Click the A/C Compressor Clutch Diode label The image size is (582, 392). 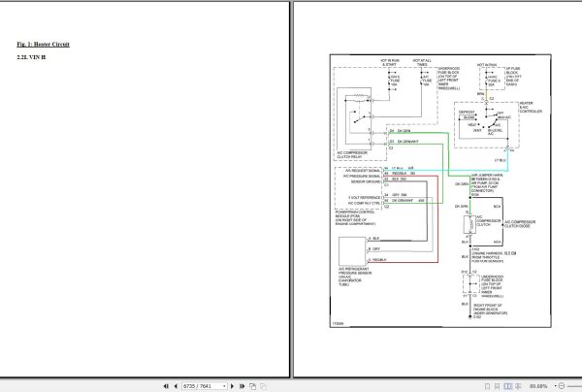click(x=520, y=224)
